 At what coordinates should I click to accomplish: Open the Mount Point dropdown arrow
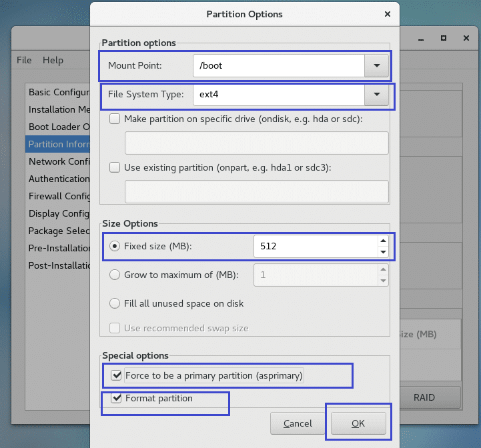tap(376, 66)
